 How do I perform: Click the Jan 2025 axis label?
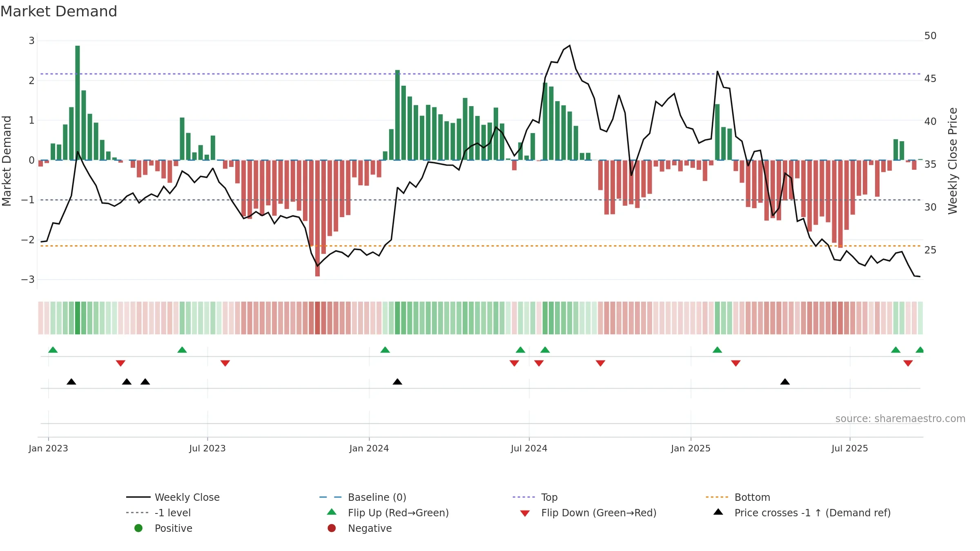[690, 448]
